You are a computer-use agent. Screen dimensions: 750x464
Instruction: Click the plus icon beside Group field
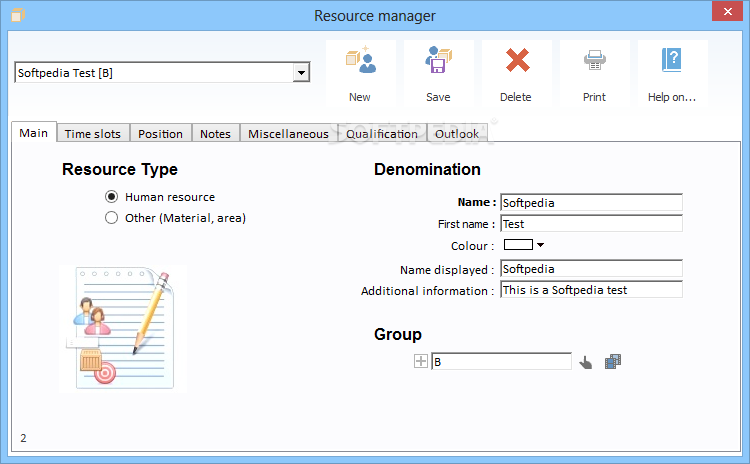[x=420, y=361]
